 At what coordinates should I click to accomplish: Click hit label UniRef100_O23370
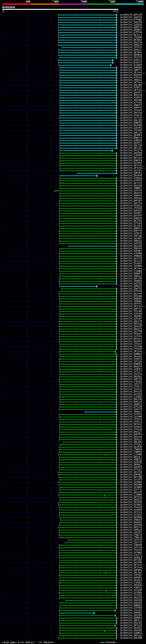pyautogui.click(x=131, y=170)
